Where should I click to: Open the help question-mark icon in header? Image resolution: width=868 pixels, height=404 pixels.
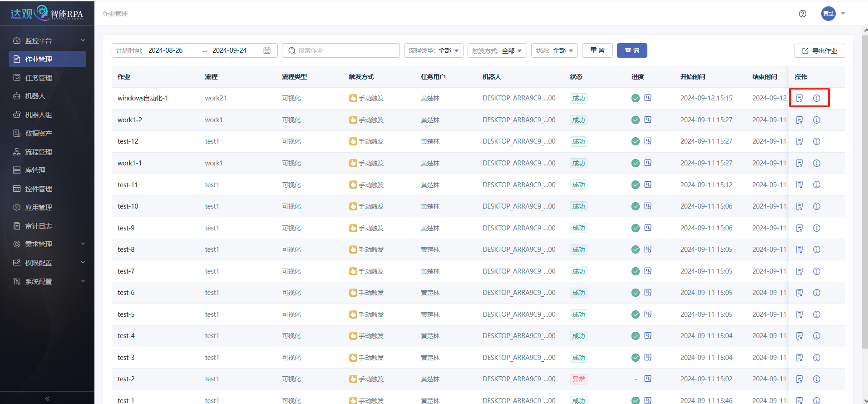[803, 14]
